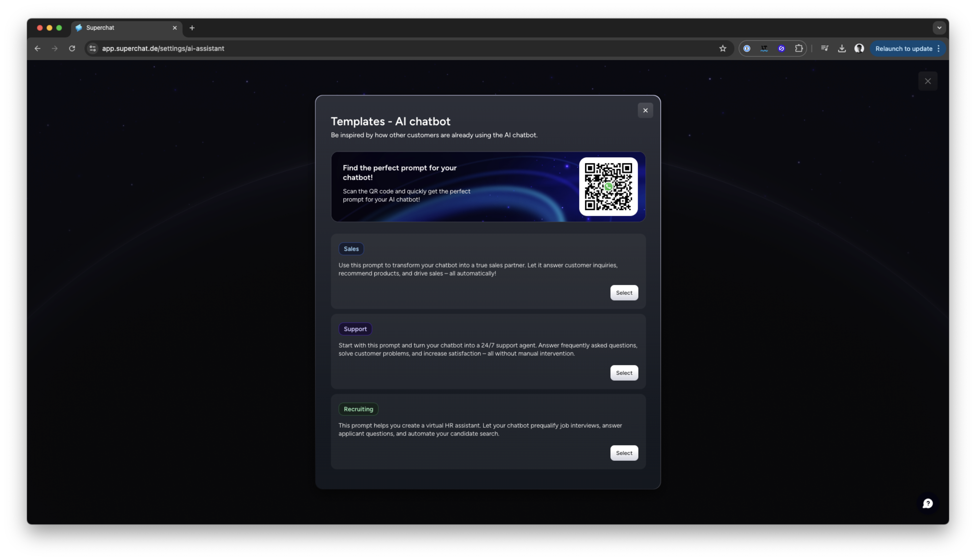Viewport: 976px width, 560px height.
Task: Expand the tab search dropdown chevron
Action: tap(939, 28)
